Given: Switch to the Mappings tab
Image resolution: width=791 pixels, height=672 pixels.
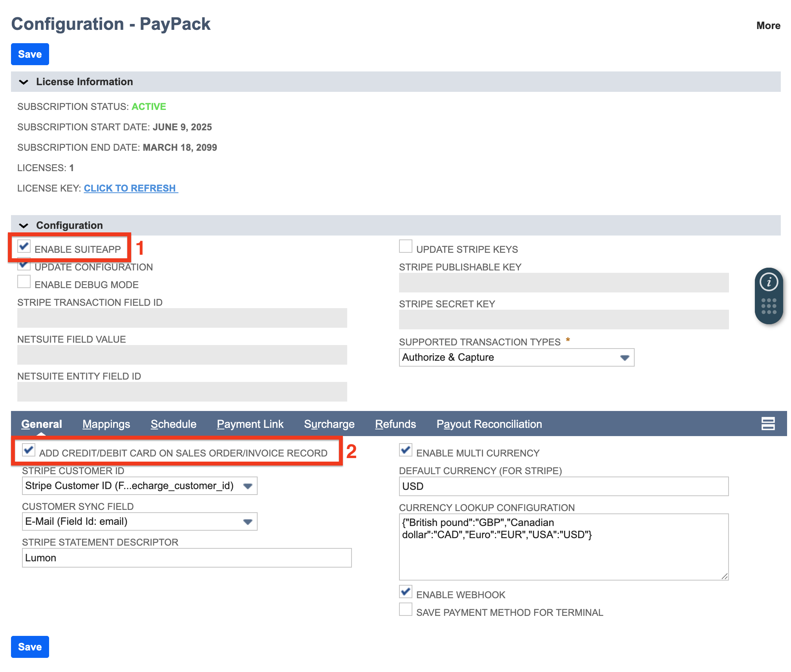Looking at the screenshot, I should (106, 424).
